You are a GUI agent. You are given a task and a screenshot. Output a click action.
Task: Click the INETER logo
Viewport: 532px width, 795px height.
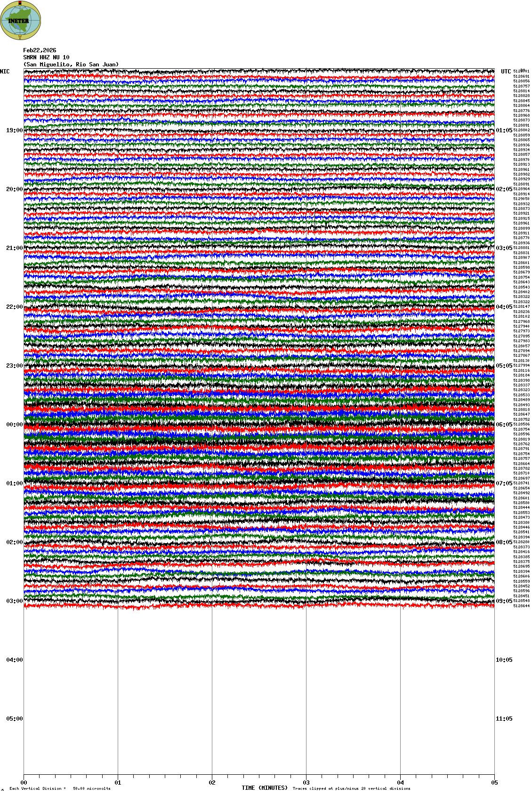(x=21, y=20)
